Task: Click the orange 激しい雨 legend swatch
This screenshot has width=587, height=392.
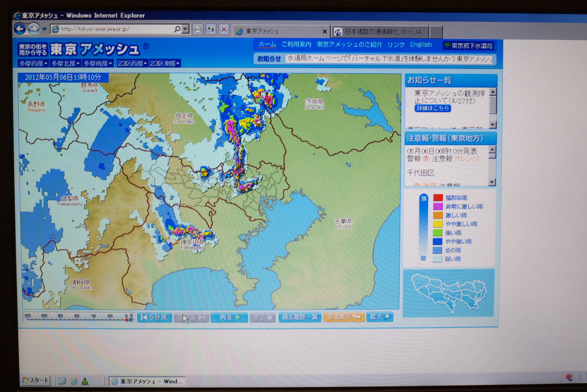Action: coord(438,215)
